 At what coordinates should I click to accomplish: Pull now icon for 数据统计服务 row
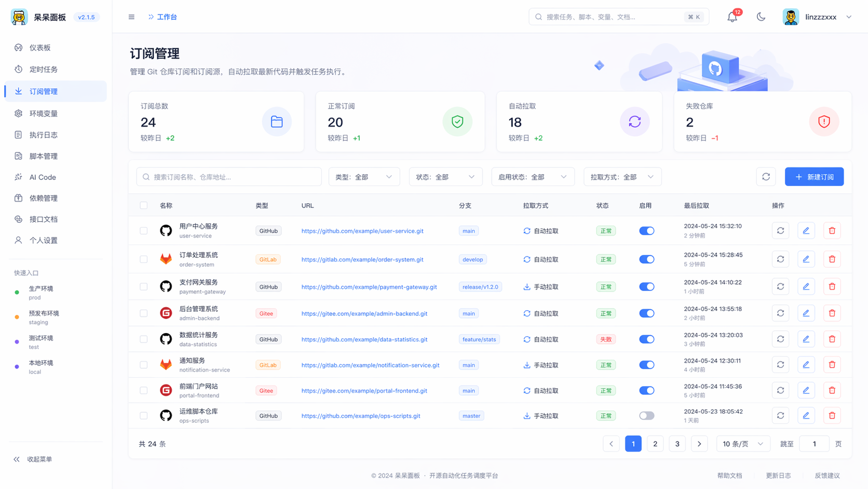point(780,339)
